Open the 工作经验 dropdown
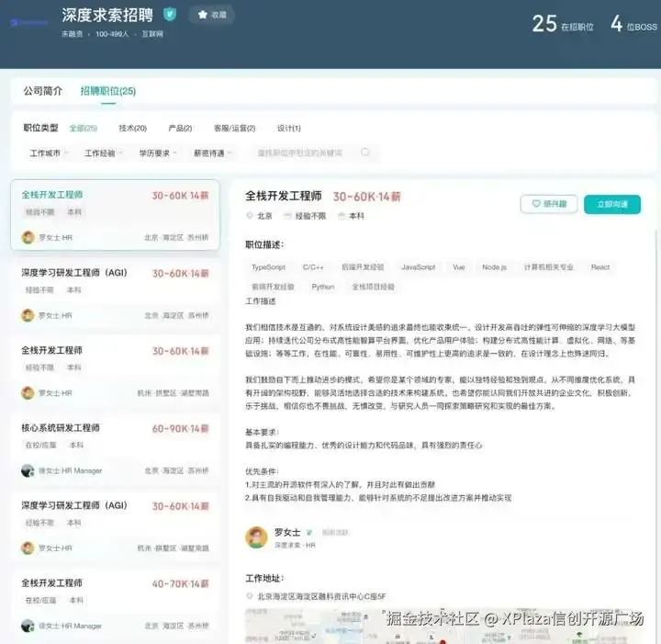This screenshot has width=661, height=644. 103,153
